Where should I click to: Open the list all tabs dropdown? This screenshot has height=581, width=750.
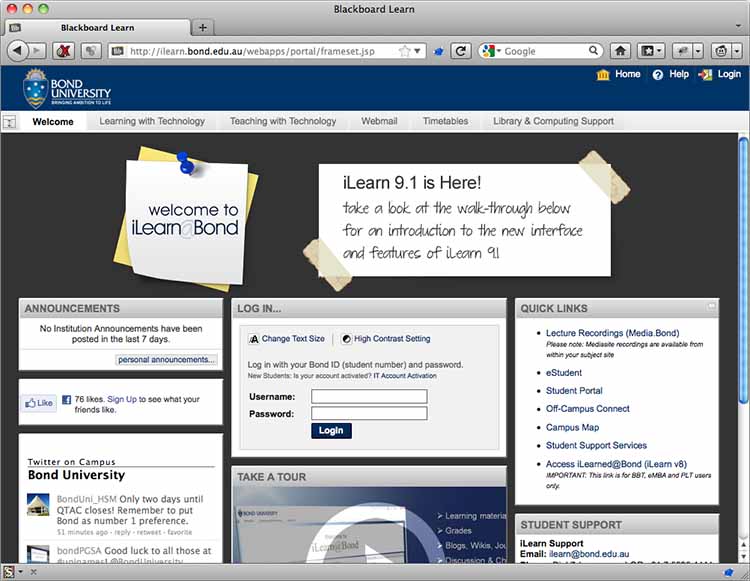[x=739, y=26]
